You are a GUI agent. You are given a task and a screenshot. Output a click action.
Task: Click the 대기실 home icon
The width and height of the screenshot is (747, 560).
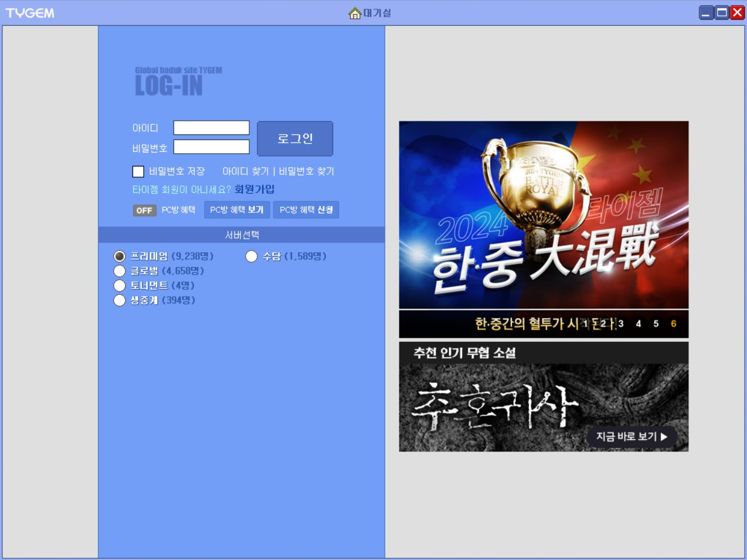pos(355,13)
